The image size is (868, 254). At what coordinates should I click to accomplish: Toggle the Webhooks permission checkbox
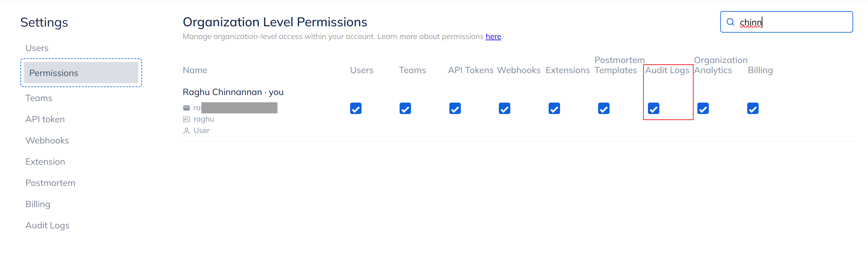tap(504, 109)
